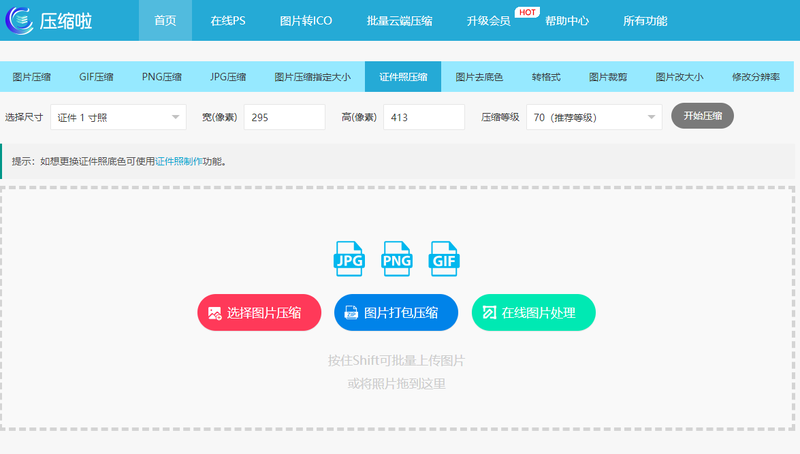Click the HOT badge next to 升级会员
The image size is (800, 454).
(x=527, y=12)
